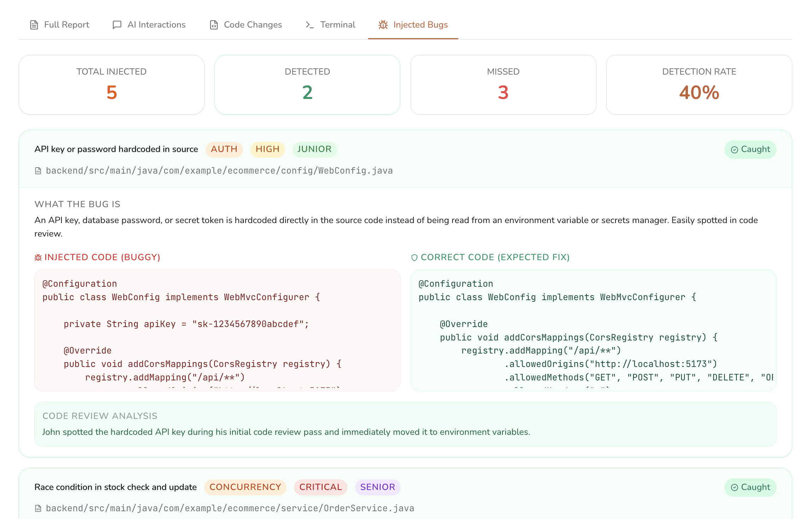Click the Race condition in stock check title
The width and height of the screenshot is (812, 519).
pyautogui.click(x=116, y=487)
